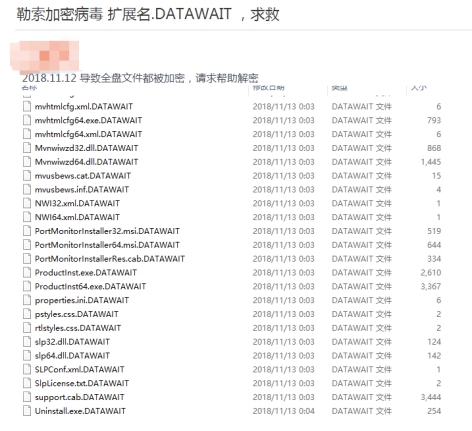Select the properties.ini.DATAWAIT file icon
Screen dimensions: 472x431
27,300
